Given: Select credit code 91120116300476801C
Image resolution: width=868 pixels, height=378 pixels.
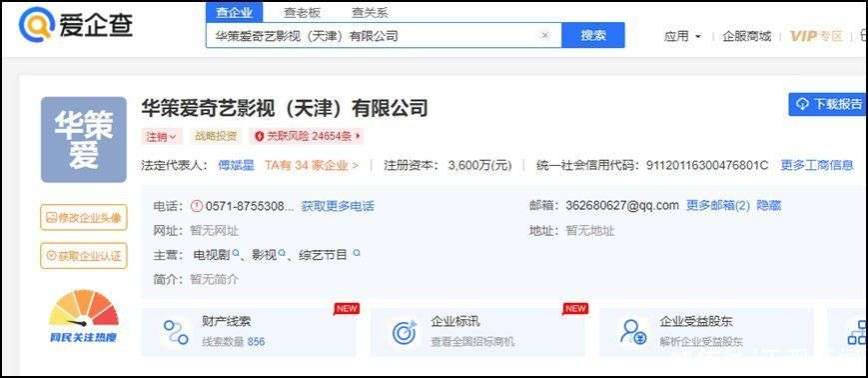Looking at the screenshot, I should [x=707, y=165].
